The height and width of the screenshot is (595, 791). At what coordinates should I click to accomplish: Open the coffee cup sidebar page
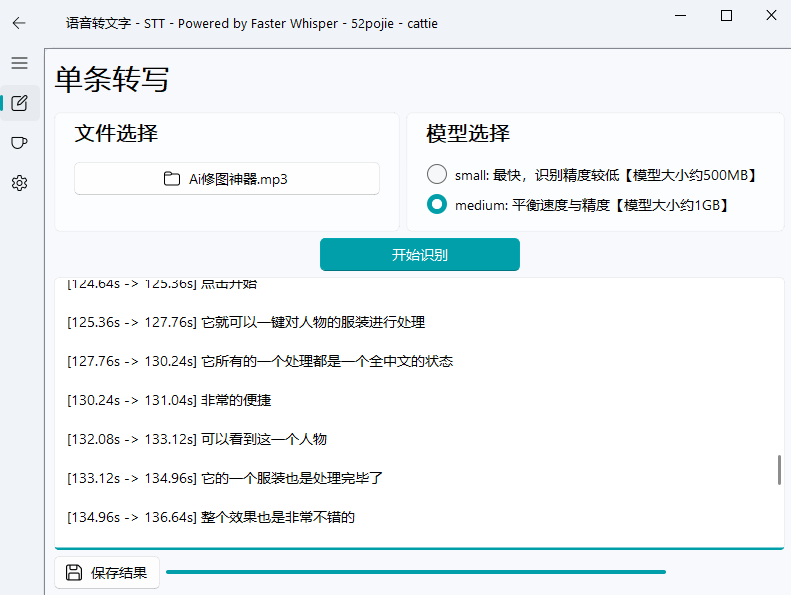tap(19, 143)
